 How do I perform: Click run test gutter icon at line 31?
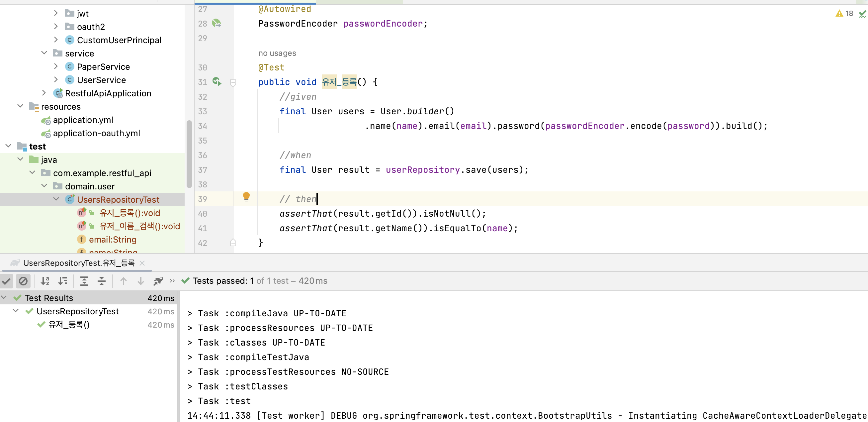coord(217,81)
